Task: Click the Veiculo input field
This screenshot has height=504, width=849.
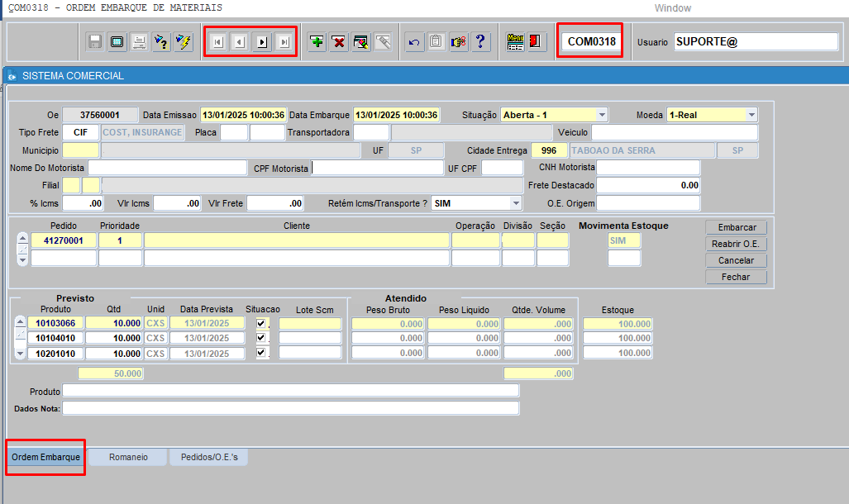Action: pos(675,132)
